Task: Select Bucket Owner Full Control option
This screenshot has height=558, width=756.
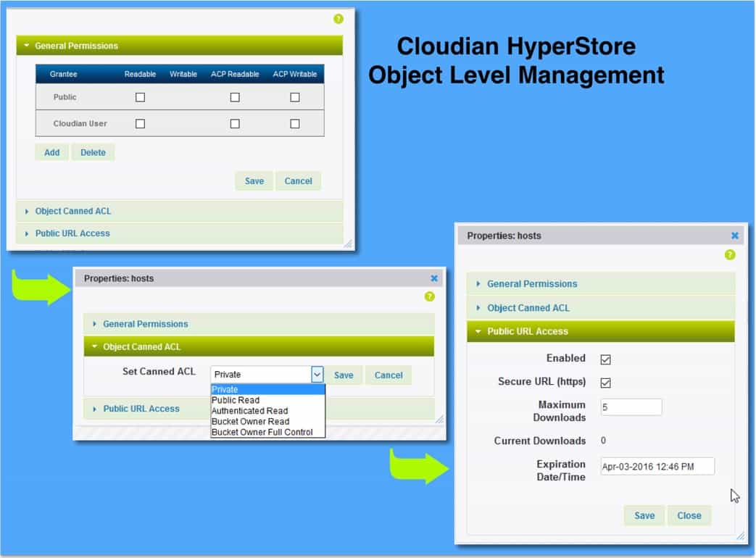Action: (267, 432)
